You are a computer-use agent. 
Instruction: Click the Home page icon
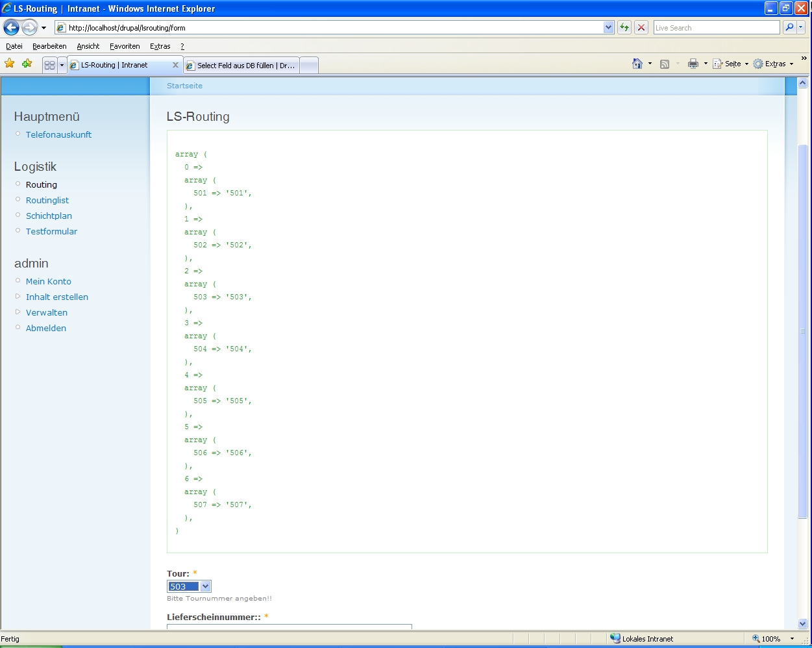point(637,64)
